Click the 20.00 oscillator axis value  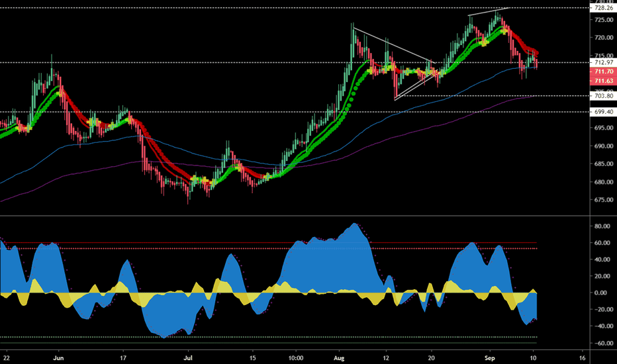604,276
